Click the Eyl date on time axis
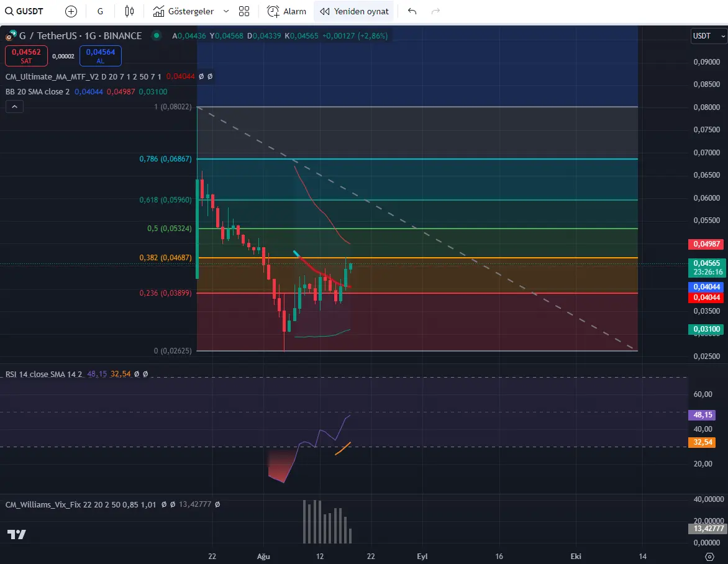 coord(422,556)
